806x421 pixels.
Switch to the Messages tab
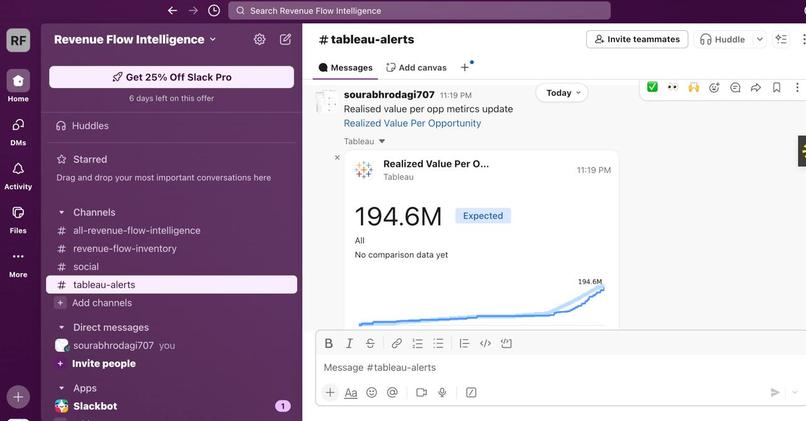pyautogui.click(x=345, y=67)
